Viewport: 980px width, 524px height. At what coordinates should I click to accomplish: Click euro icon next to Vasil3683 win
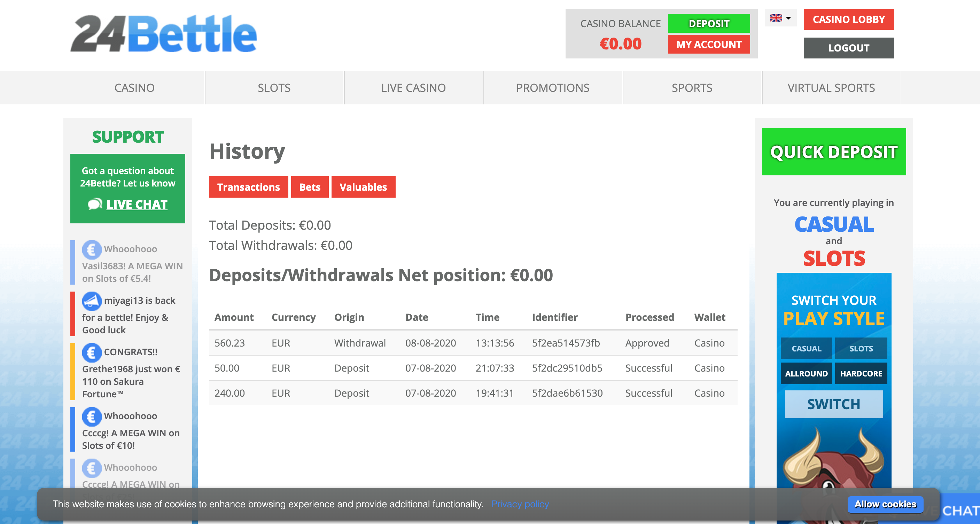pos(92,249)
